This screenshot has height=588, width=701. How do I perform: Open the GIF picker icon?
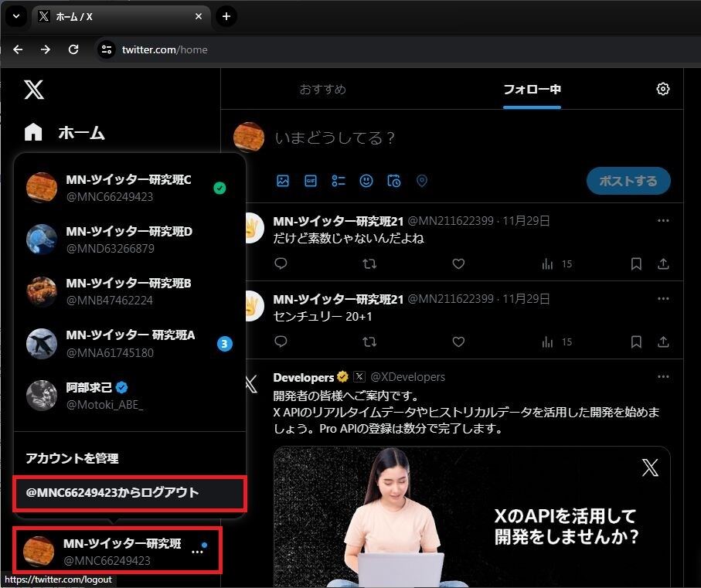[310, 181]
